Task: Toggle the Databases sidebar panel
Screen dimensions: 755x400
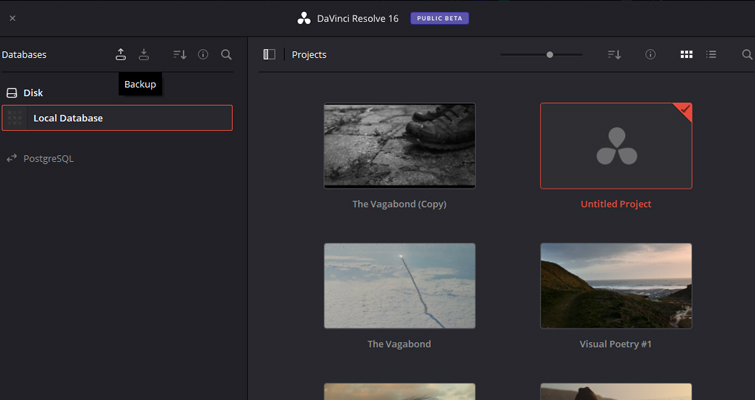Action: tap(269, 55)
